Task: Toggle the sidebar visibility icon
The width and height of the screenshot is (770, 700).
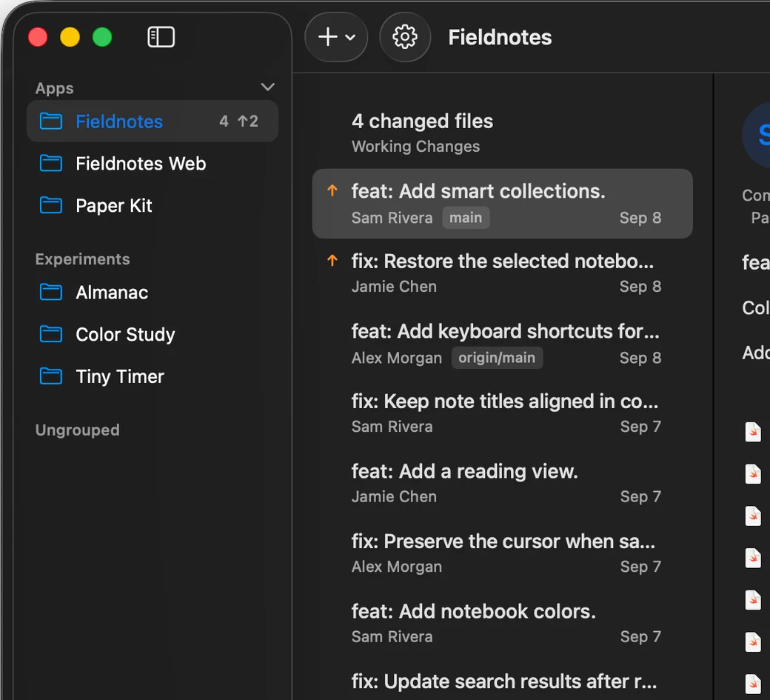Action: (161, 37)
